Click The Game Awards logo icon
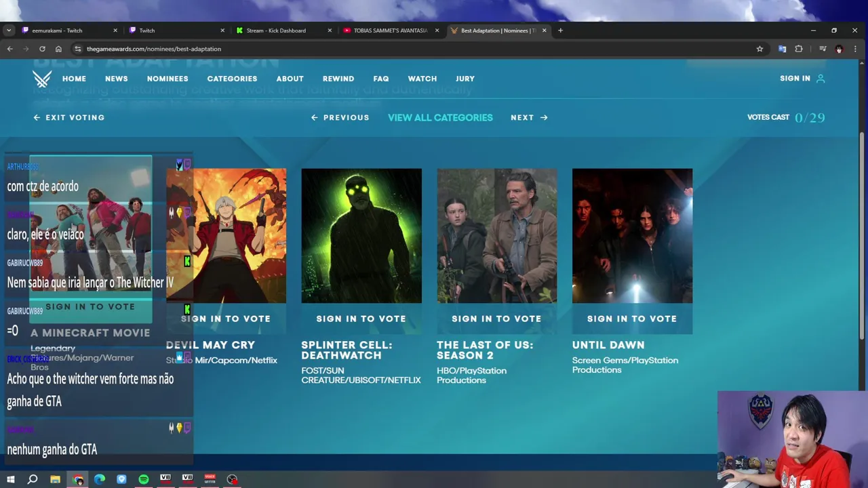This screenshot has width=868, height=488. tap(42, 79)
